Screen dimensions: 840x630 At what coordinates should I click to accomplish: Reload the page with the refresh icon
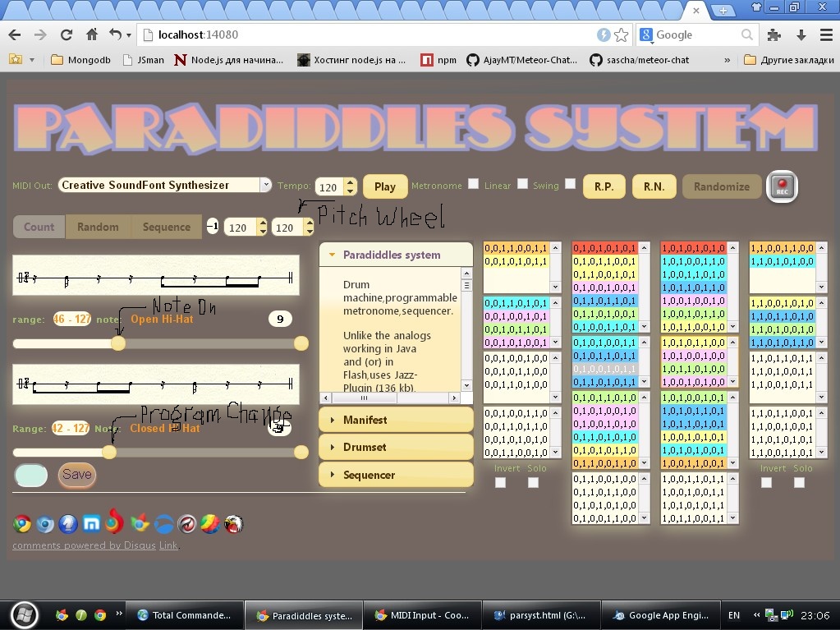point(67,34)
